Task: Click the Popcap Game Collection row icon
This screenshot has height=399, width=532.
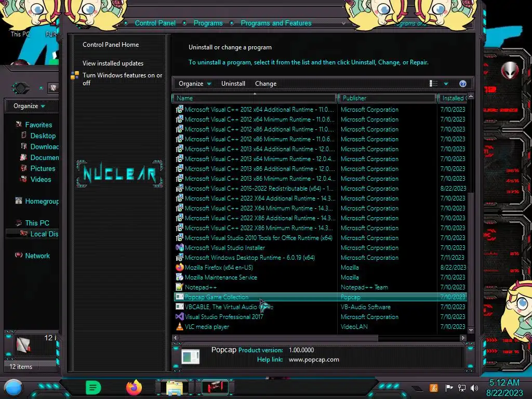Action: [x=179, y=297]
